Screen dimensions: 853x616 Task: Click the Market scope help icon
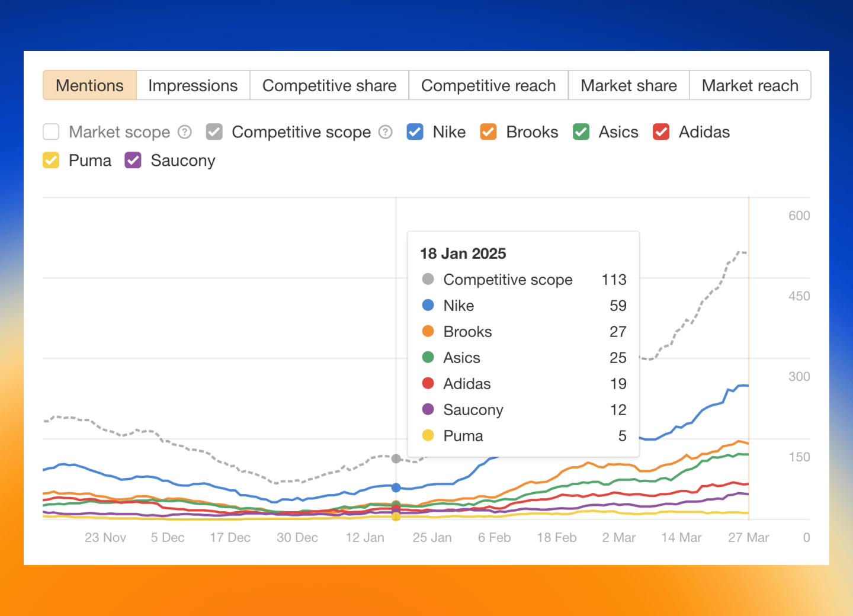click(x=185, y=131)
